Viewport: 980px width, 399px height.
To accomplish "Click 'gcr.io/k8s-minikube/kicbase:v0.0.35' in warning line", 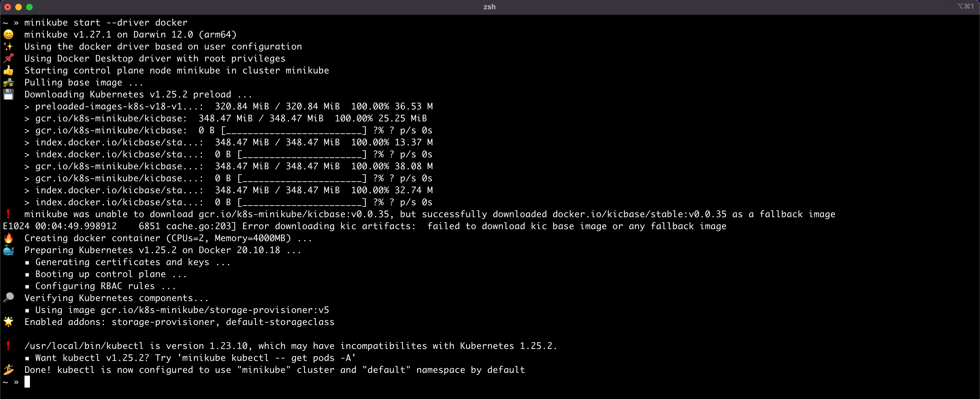I will pyautogui.click(x=294, y=214).
